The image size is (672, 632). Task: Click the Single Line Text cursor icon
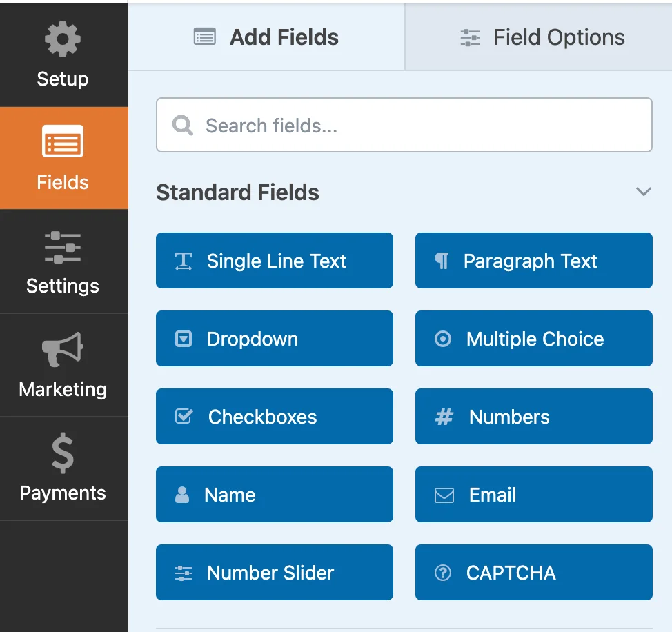pyautogui.click(x=184, y=261)
